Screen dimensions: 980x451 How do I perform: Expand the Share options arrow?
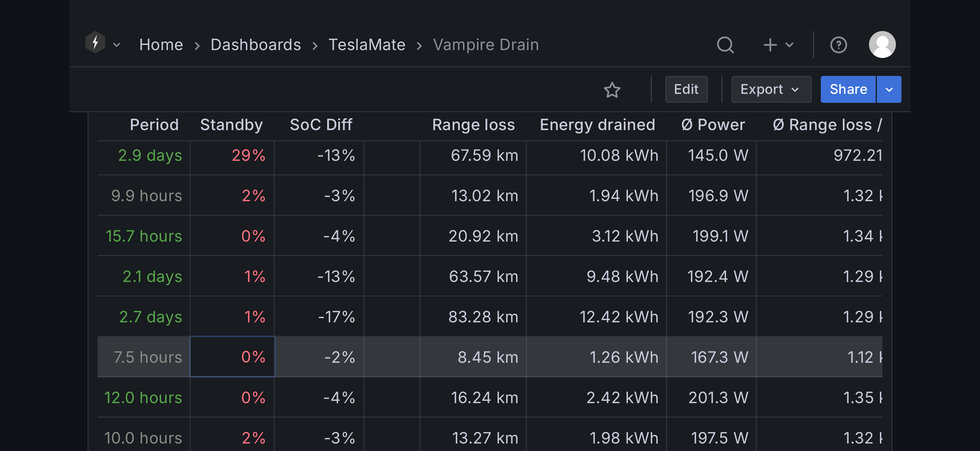click(x=889, y=90)
